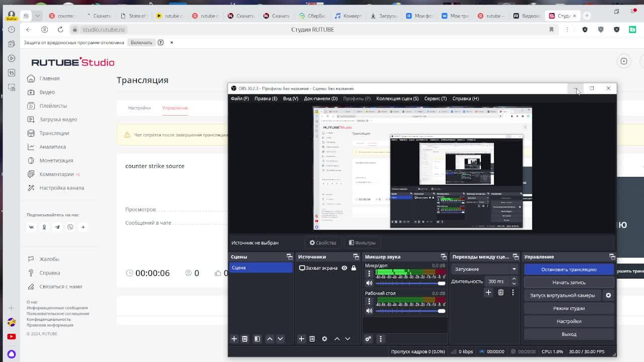Click Начать запись button
This screenshot has height=362, width=644.
pos(569,283)
